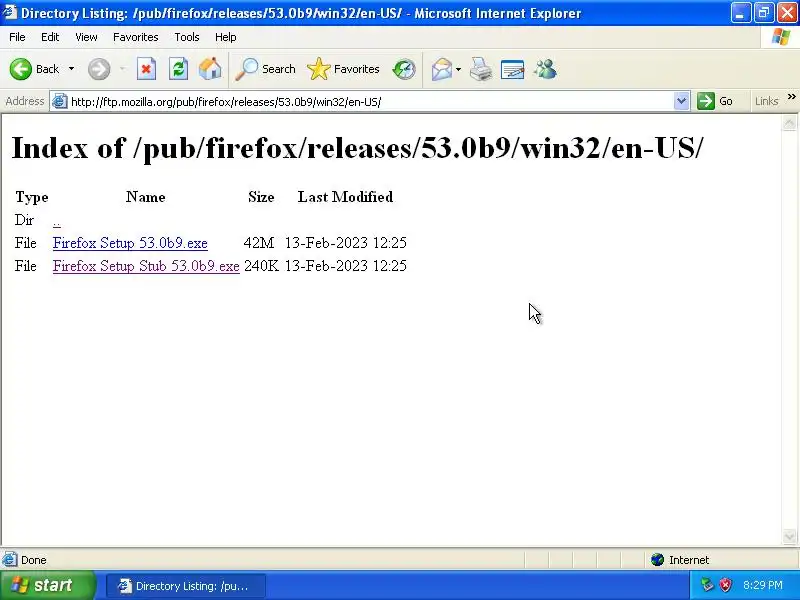The image size is (800, 600).
Task: Open the Favorites star toolbar button
Action: (x=343, y=69)
